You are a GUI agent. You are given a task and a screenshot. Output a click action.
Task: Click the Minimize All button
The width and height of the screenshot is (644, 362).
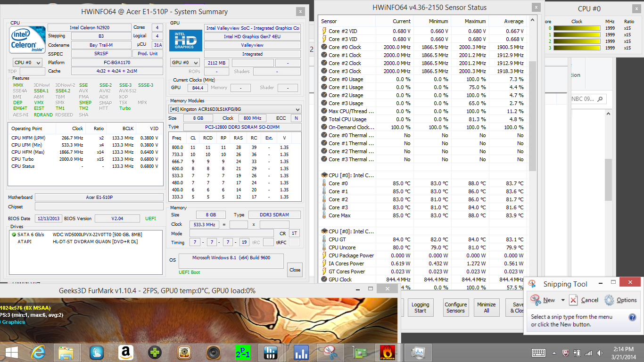(x=487, y=307)
